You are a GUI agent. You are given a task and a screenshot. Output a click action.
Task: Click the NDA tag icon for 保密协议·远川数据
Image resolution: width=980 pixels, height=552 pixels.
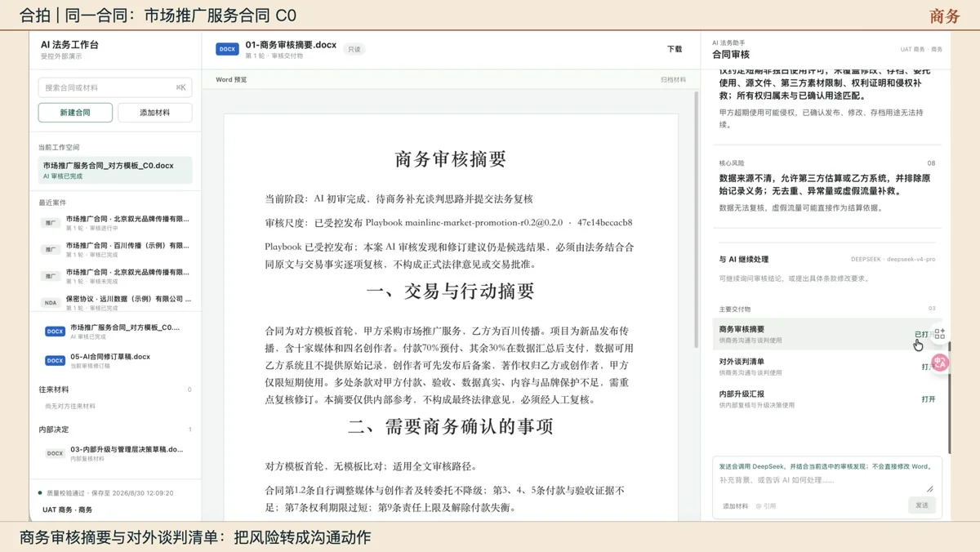(x=51, y=303)
